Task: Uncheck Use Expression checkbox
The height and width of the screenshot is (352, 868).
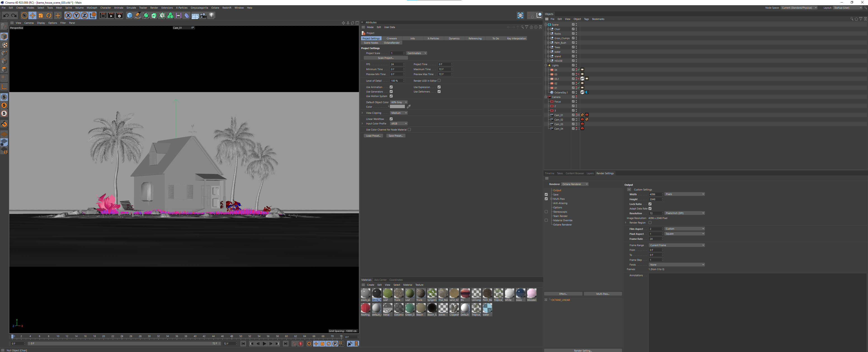Action: coord(439,87)
